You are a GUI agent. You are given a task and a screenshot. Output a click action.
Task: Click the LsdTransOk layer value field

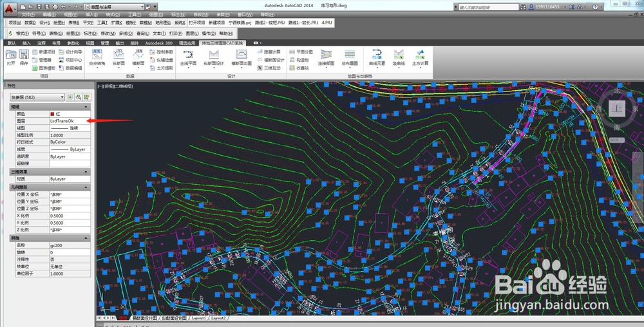(x=70, y=120)
